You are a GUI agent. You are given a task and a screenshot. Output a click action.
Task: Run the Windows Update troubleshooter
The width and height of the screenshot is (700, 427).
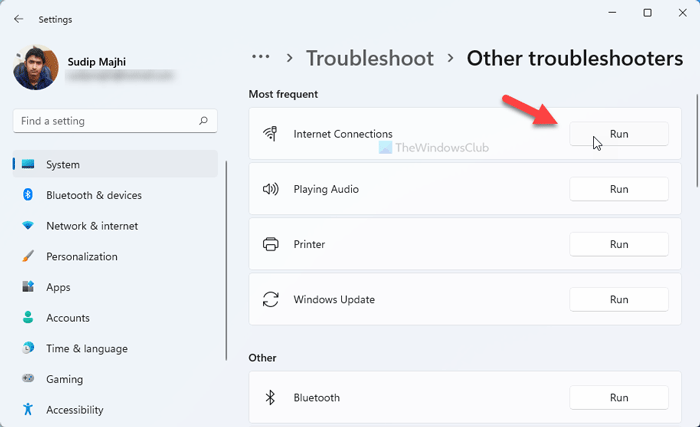[x=618, y=299]
